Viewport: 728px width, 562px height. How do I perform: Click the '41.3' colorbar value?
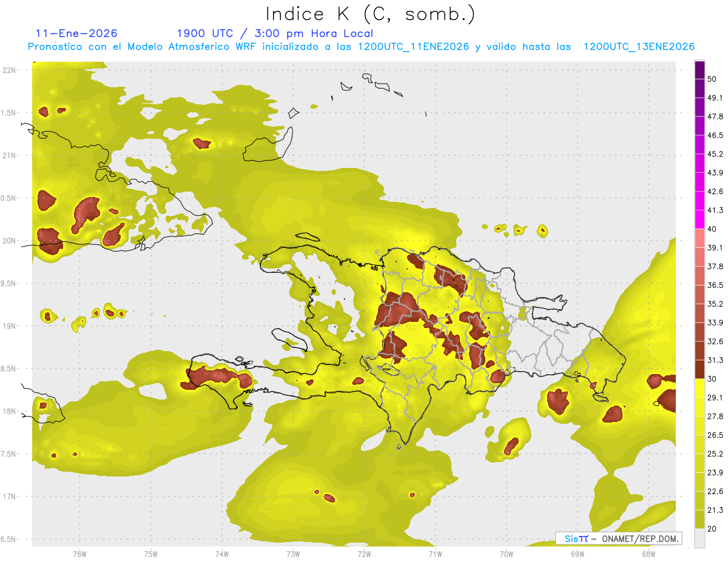[715, 211]
